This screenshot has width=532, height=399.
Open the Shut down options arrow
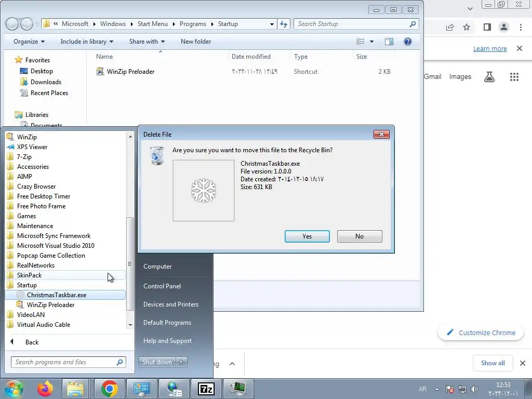click(181, 362)
